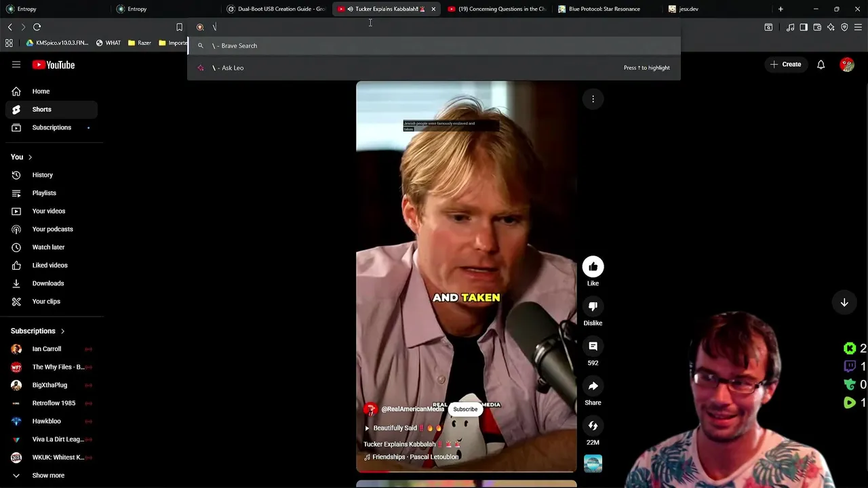Switch to the first Entropy tab
Viewport: 868px width, 488px height.
54,9
